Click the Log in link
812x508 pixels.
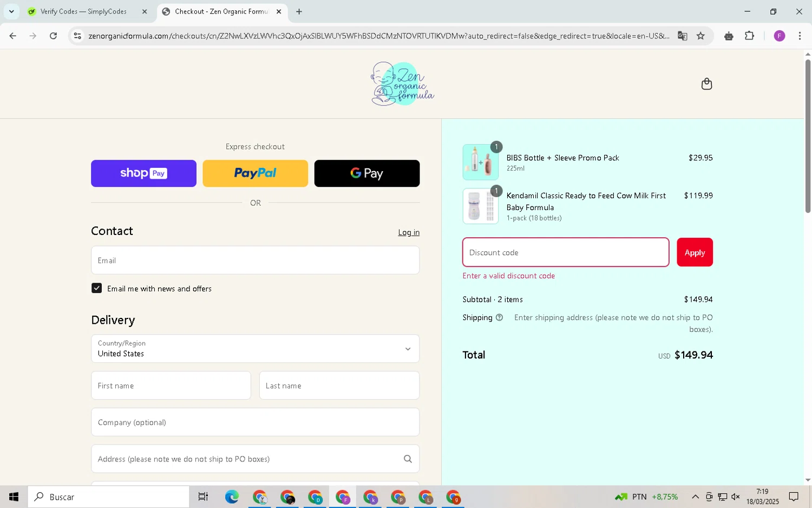409,232
